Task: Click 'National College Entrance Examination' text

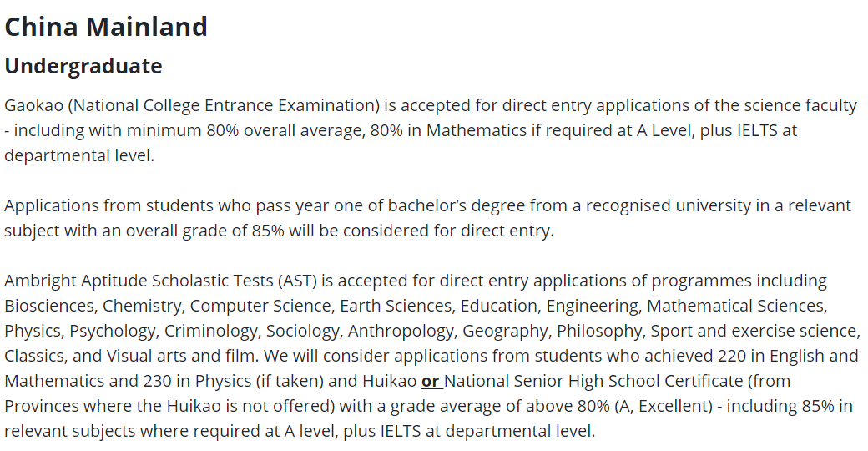Action: click(x=225, y=105)
